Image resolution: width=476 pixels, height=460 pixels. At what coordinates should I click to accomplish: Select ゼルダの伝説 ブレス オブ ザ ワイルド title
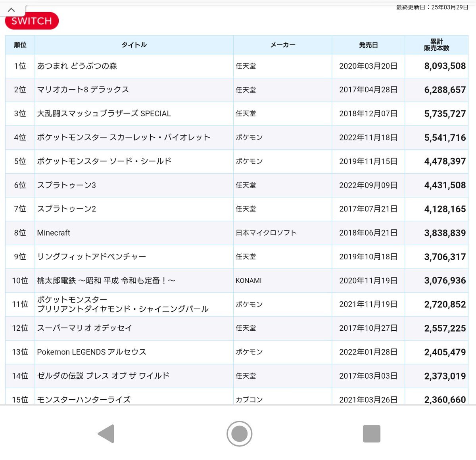(103, 376)
